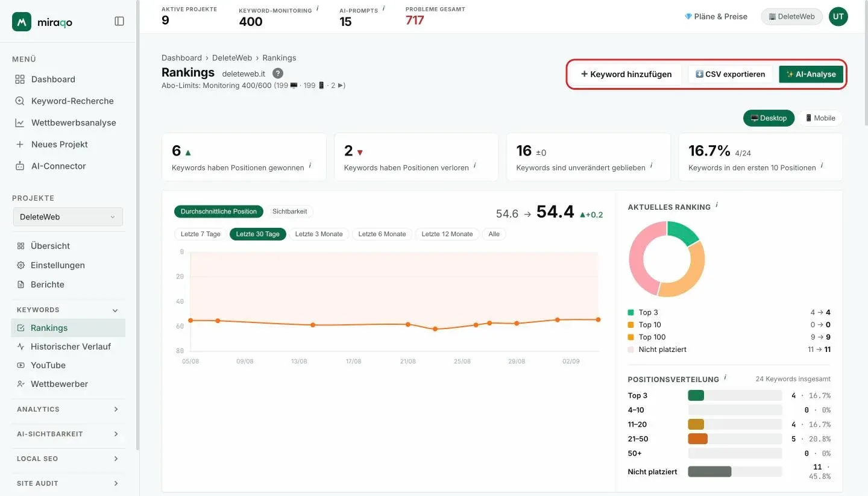The height and width of the screenshot is (496, 868).
Task: Expand the Analytics sidebar section
Action: click(x=116, y=409)
